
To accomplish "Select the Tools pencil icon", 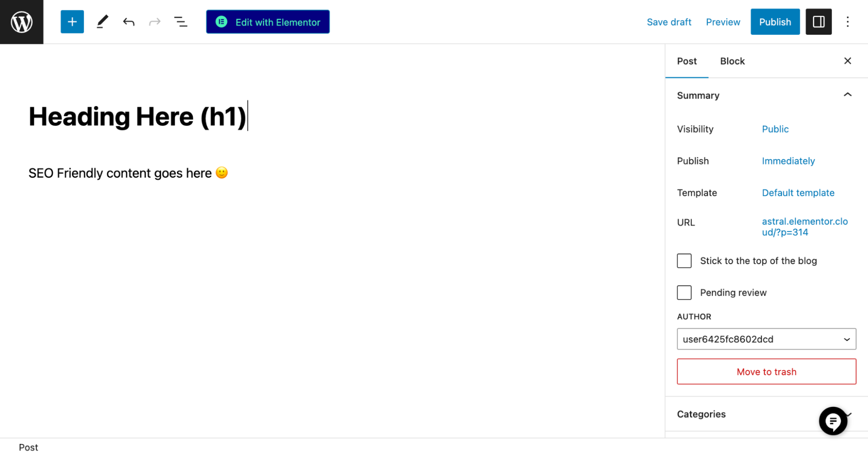I will point(102,22).
